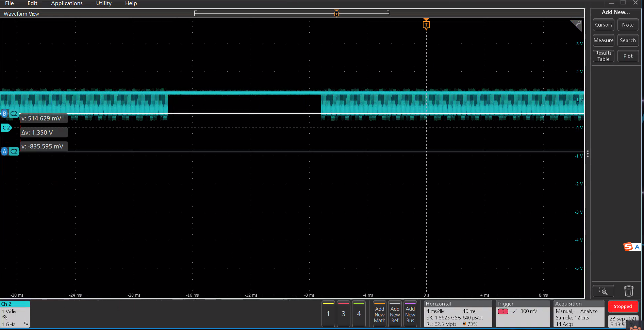Select the orange trigger position marker T
The image size is (644, 330).
[x=426, y=25]
